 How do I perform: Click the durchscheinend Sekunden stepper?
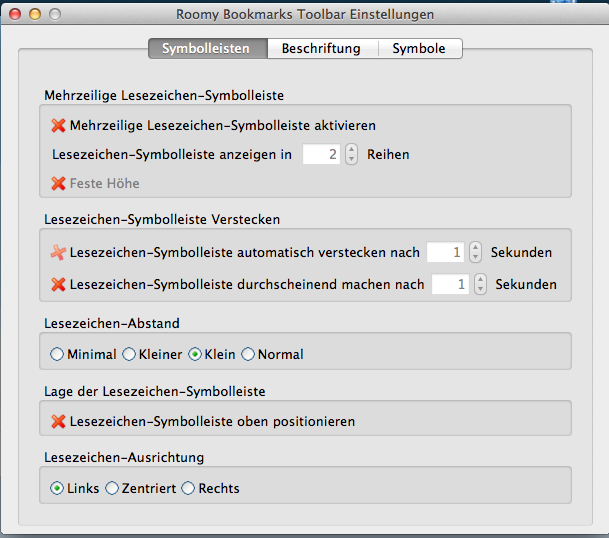pyautogui.click(x=480, y=284)
